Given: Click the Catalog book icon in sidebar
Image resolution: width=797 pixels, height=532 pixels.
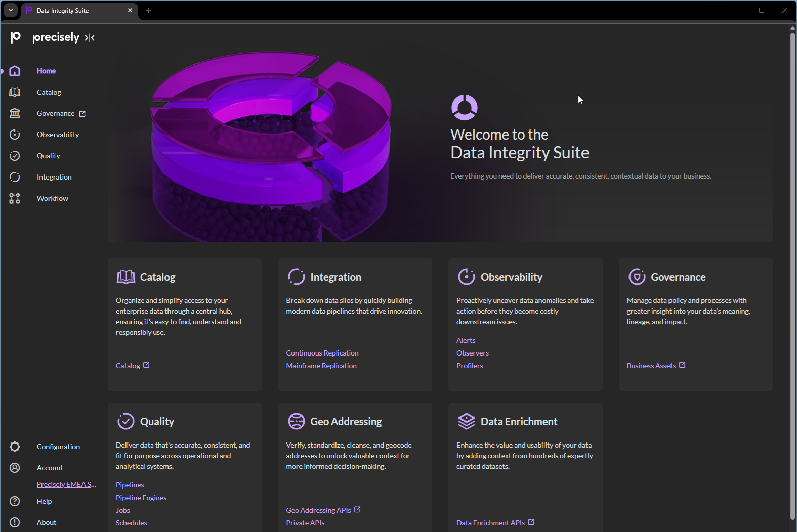Looking at the screenshot, I should click(15, 92).
